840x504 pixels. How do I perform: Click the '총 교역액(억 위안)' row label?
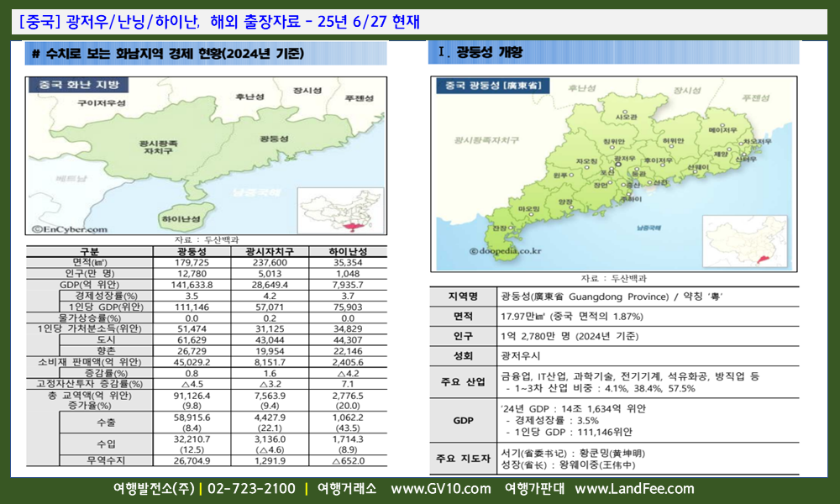point(90,396)
